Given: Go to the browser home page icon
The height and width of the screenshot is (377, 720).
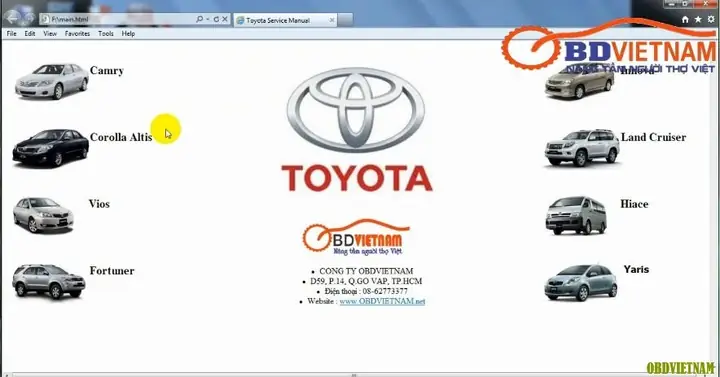Looking at the screenshot, I should 685,19.
